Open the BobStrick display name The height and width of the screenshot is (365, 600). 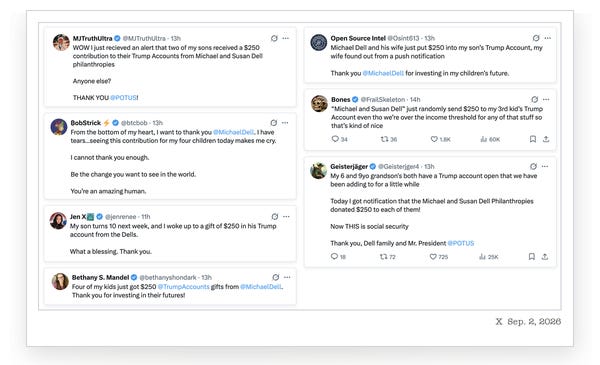pyautogui.click(x=86, y=123)
